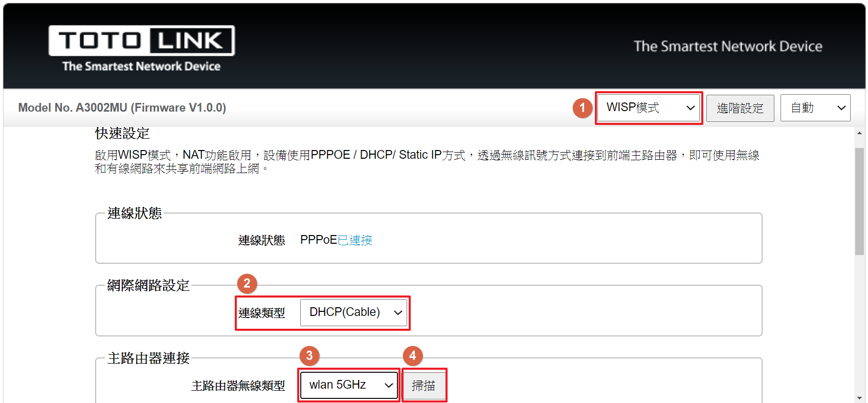Open the WISP模式 operation mode dropdown

tap(649, 108)
